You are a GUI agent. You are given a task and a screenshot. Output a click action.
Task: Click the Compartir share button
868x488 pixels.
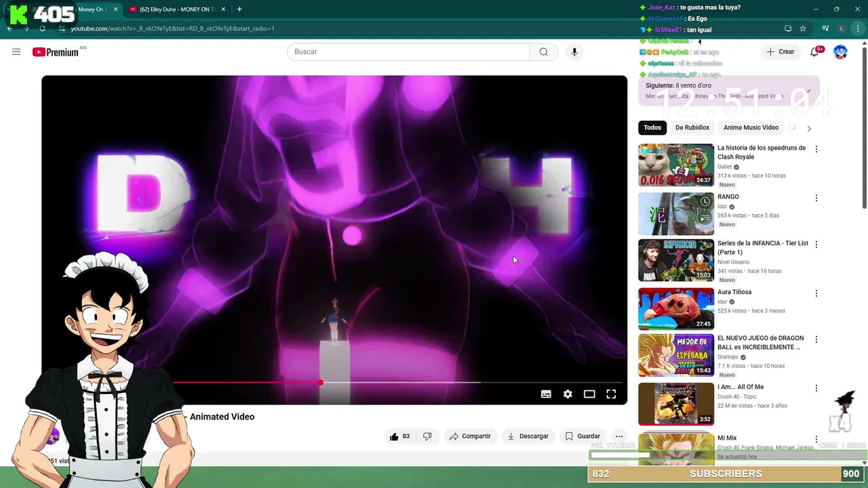pyautogui.click(x=470, y=436)
